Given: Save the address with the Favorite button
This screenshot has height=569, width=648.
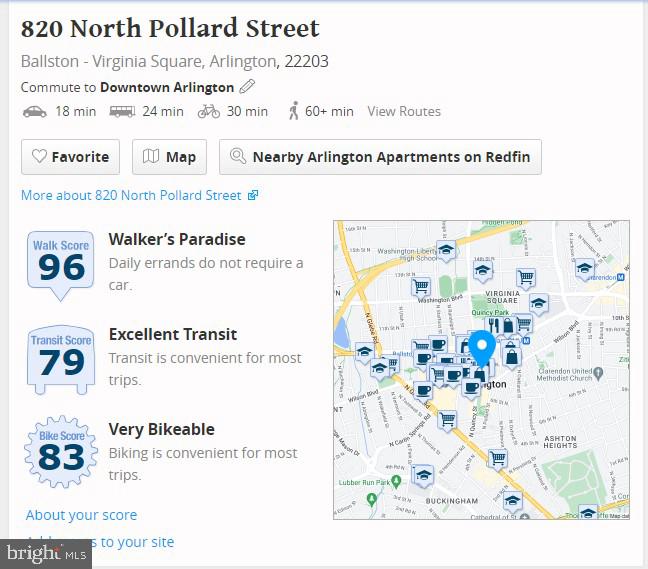Looking at the screenshot, I should pos(71,157).
